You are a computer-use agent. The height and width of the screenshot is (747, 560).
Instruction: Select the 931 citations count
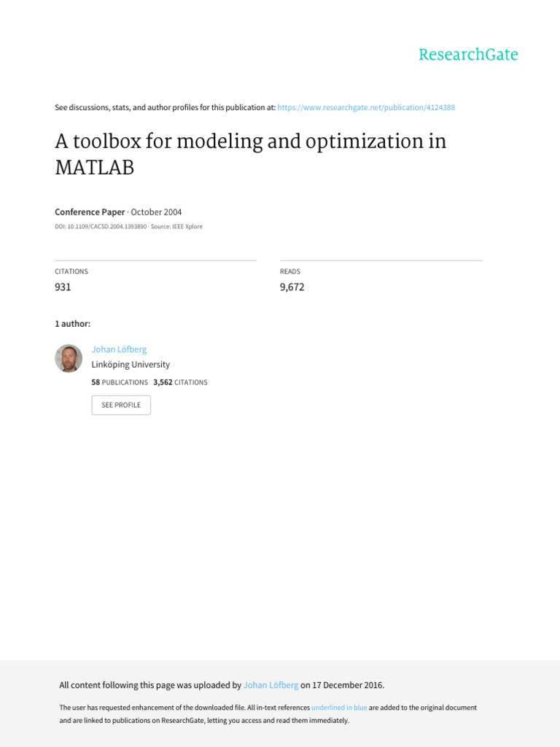[x=63, y=287]
